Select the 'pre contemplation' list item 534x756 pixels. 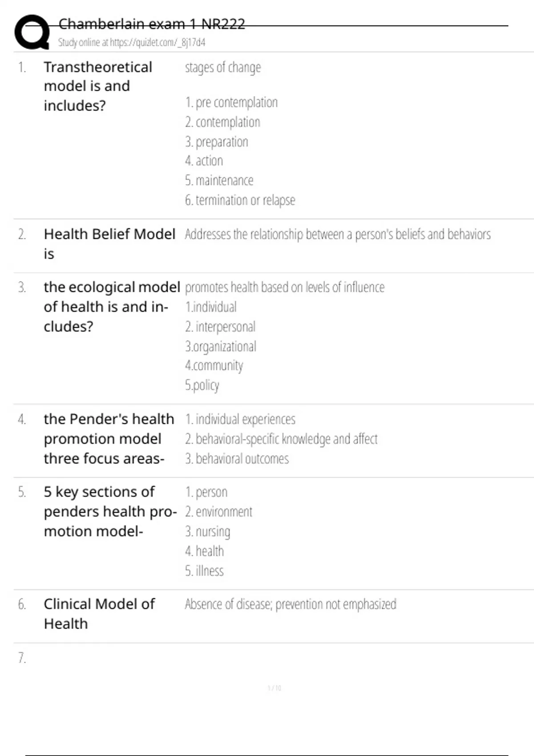pyautogui.click(x=231, y=102)
